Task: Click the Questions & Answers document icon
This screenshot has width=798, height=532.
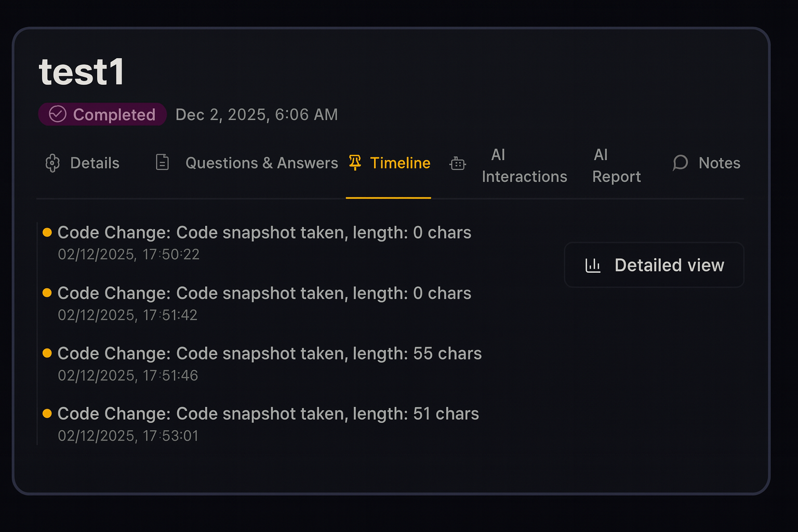Action: click(x=162, y=163)
